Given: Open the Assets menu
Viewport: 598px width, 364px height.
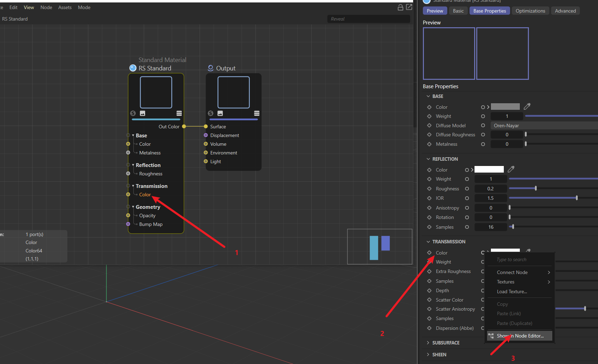Looking at the screenshot, I should (65, 7).
